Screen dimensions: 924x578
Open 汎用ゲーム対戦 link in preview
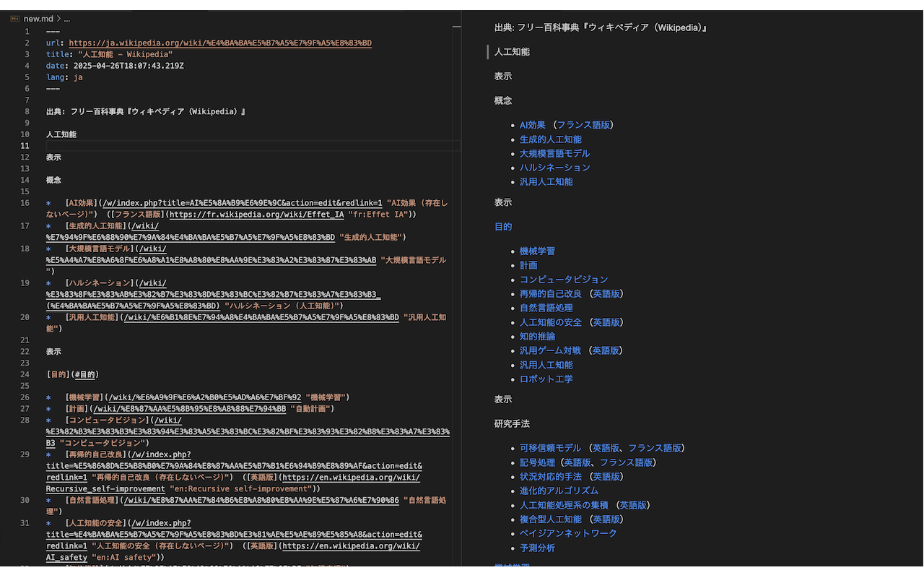pos(550,350)
